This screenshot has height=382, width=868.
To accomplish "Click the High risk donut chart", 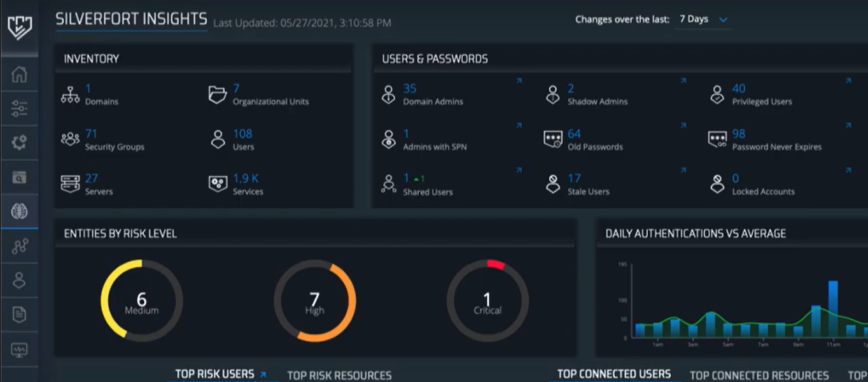I will coord(315,300).
